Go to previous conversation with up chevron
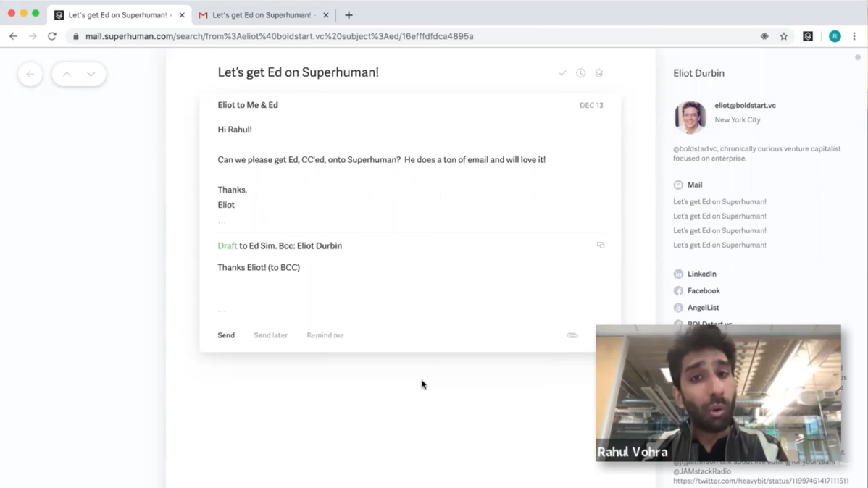The height and width of the screenshot is (488, 868). coord(67,74)
